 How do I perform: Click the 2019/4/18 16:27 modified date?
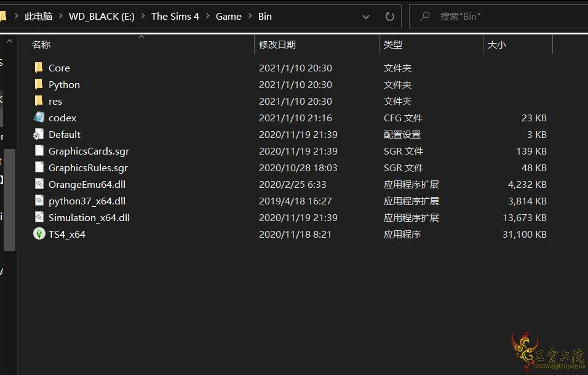(295, 201)
